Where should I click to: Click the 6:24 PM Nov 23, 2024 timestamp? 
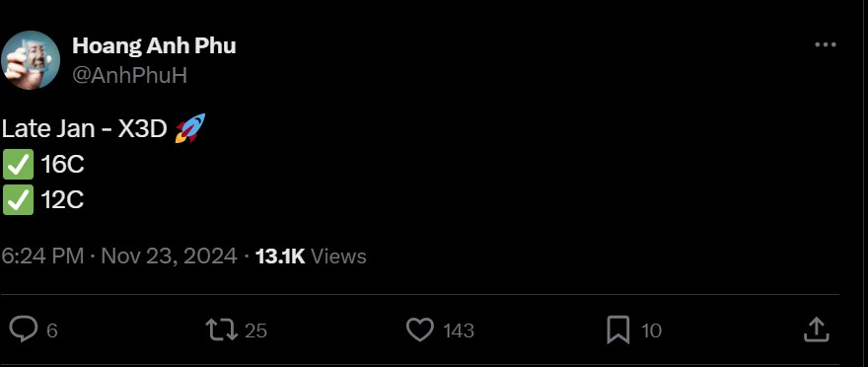point(119,257)
